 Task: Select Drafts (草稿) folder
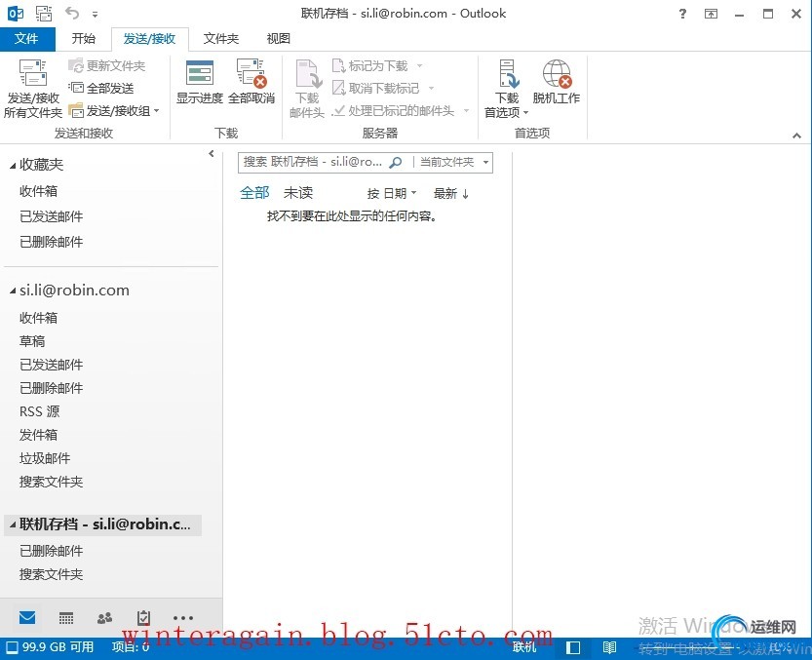pyautogui.click(x=32, y=341)
